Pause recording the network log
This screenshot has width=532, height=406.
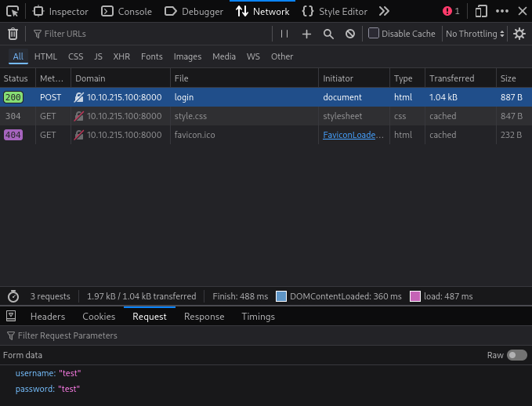tap(284, 34)
